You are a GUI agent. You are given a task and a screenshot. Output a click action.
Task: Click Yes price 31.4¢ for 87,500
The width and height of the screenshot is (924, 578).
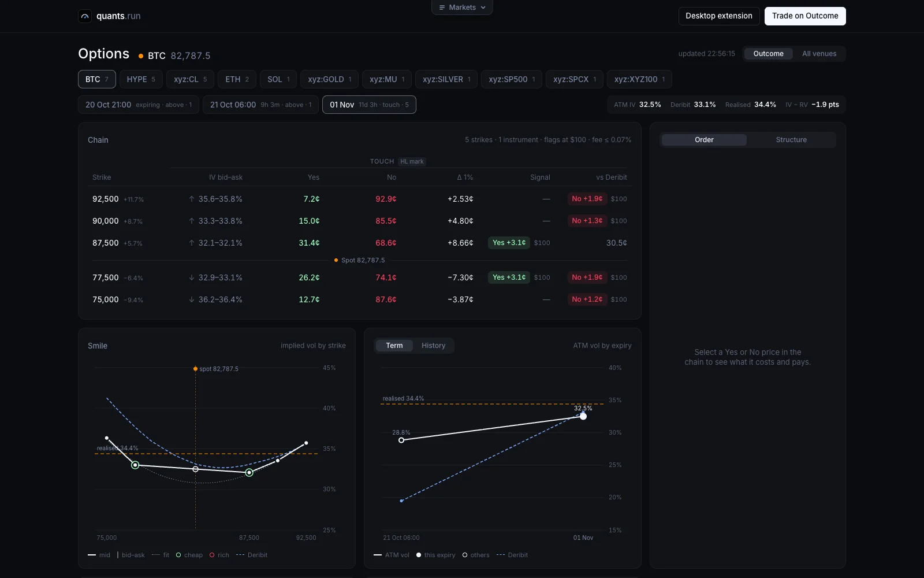(x=309, y=243)
